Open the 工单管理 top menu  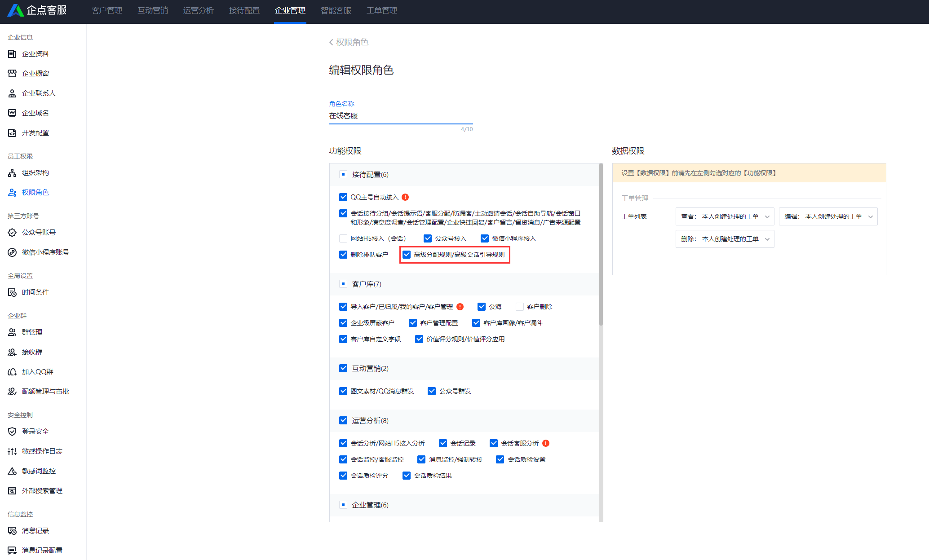381,10
